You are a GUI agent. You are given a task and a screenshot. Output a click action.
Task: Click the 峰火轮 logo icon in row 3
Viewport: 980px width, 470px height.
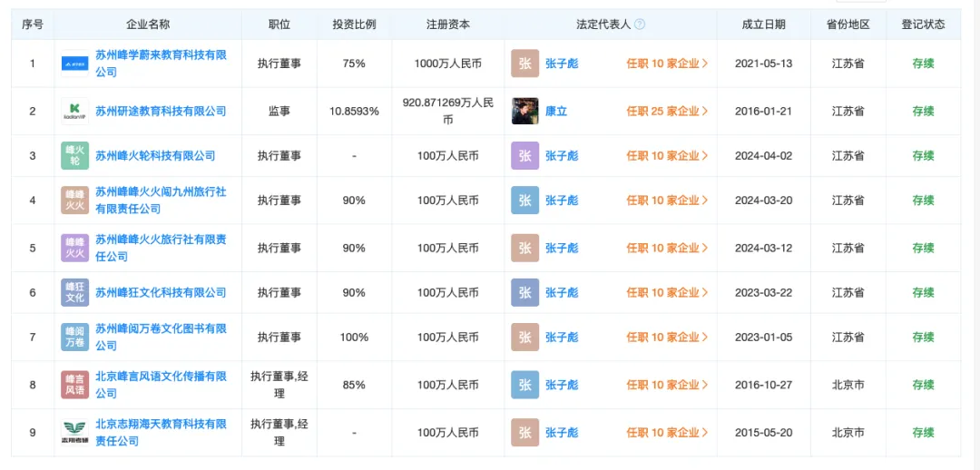click(x=74, y=156)
